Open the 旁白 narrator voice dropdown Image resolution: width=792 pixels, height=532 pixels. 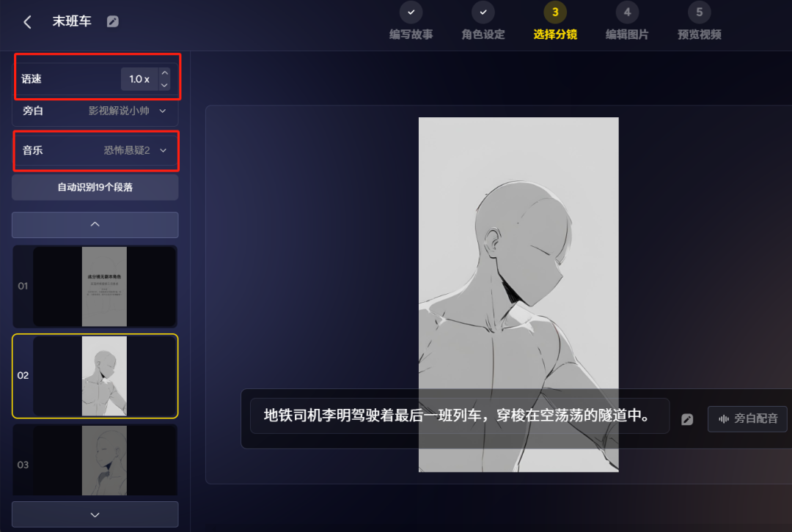(x=95, y=111)
